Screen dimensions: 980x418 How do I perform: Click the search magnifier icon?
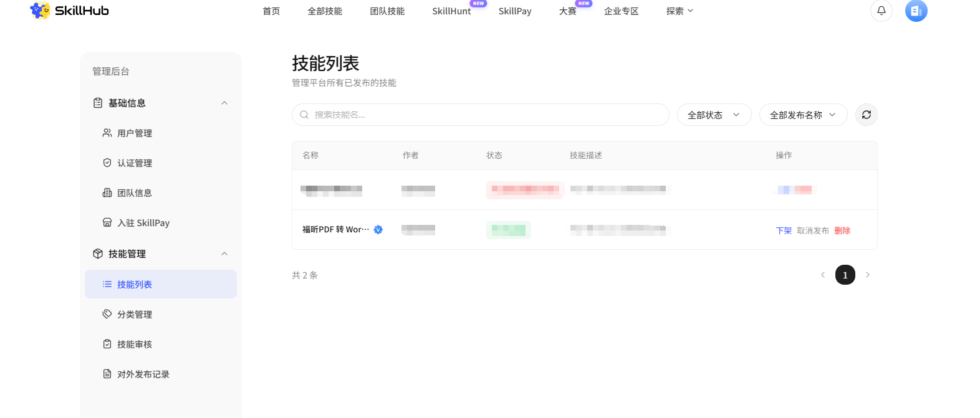click(x=304, y=115)
